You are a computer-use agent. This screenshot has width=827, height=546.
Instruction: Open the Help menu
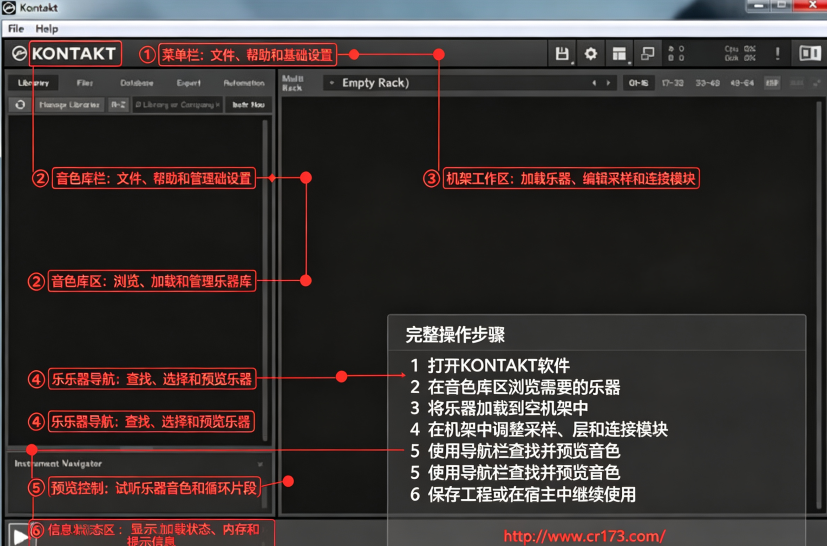[x=46, y=28]
